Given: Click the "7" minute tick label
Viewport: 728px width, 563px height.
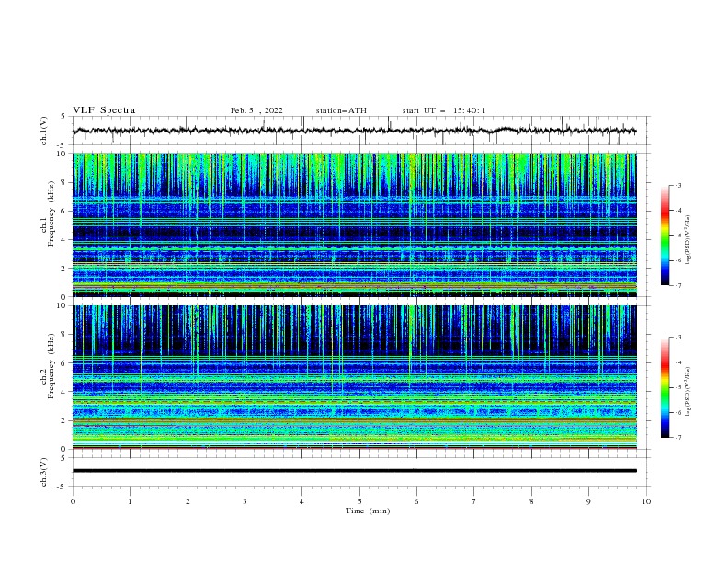Looking at the screenshot, I should click(474, 501).
